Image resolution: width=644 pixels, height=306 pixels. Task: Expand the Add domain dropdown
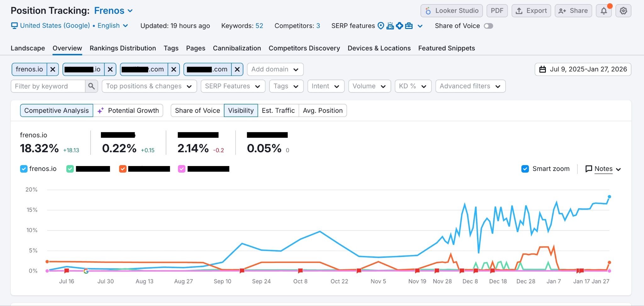pyautogui.click(x=275, y=69)
